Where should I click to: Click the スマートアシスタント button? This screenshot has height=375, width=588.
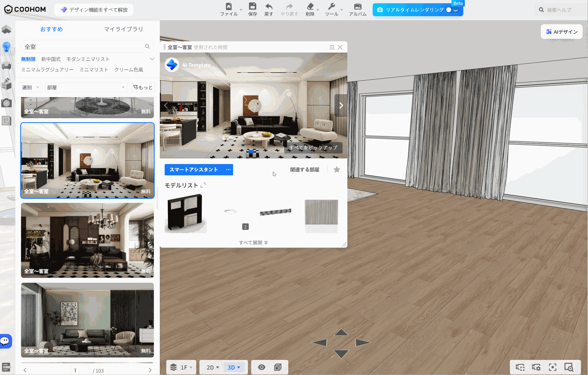(x=194, y=170)
